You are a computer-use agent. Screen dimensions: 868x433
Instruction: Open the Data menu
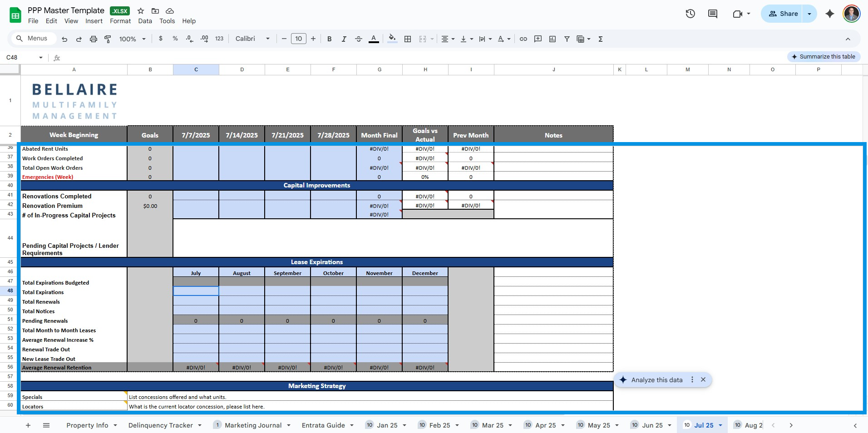(145, 21)
